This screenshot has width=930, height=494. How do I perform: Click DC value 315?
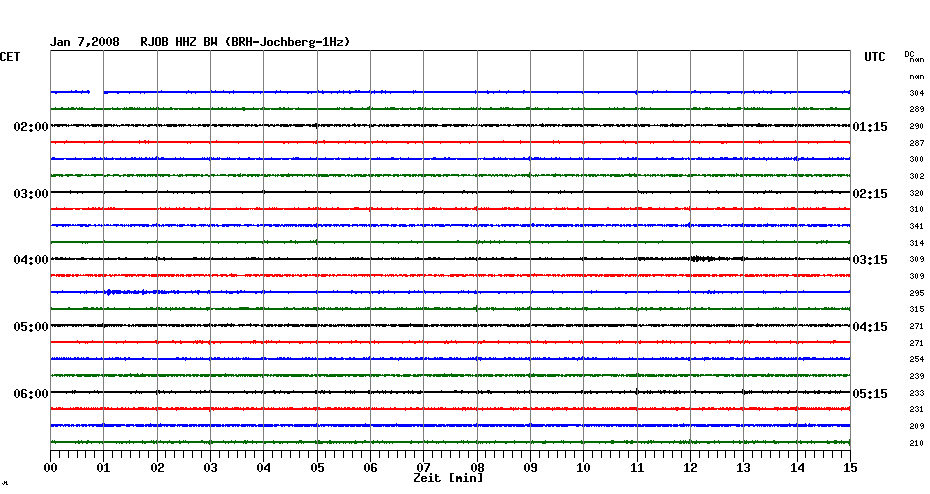916,310
